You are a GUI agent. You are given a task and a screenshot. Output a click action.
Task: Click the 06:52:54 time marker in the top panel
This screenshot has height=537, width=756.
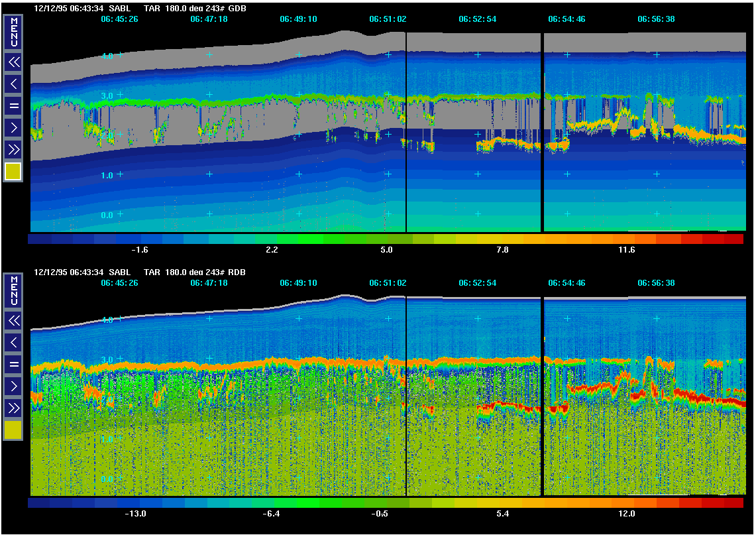coord(477,19)
